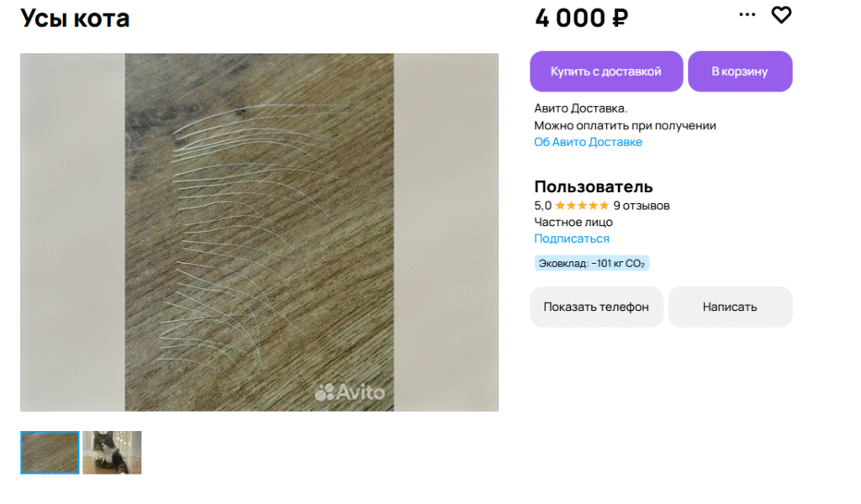Viewport: 861px width, 504px height.
Task: Open the three-dots more options menu
Action: pyautogui.click(x=747, y=15)
